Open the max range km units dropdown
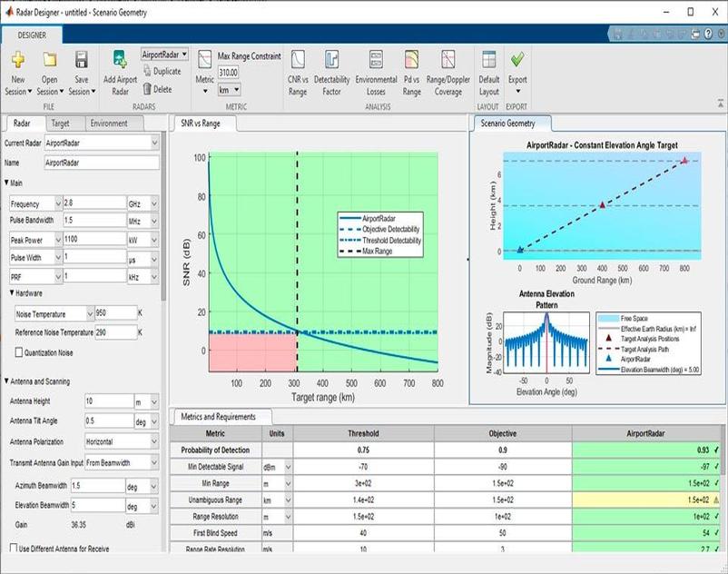 pyautogui.click(x=229, y=90)
